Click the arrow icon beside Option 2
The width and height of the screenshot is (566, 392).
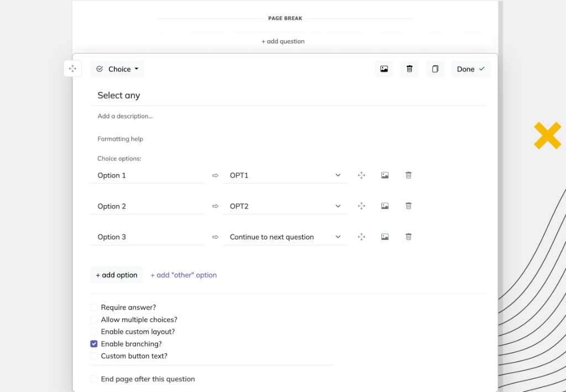coord(215,206)
